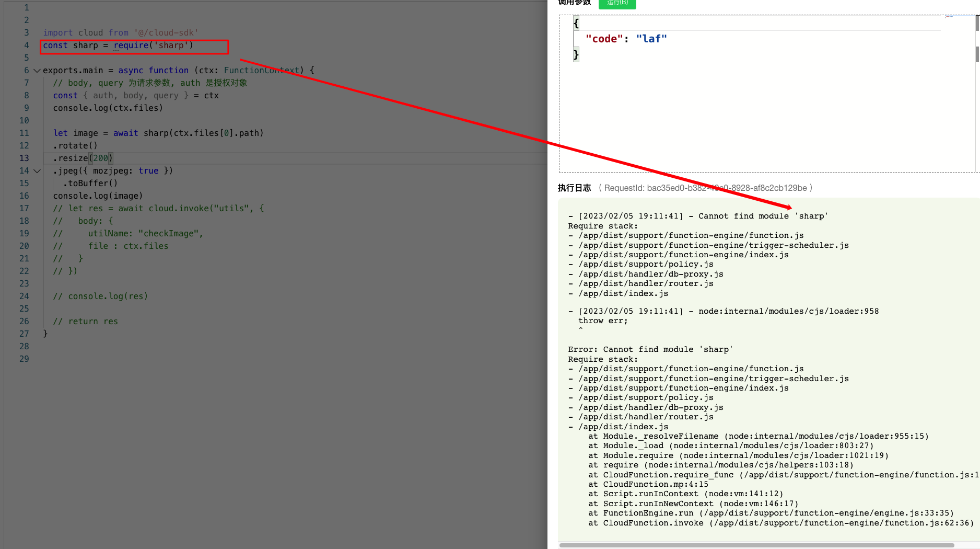Screen dimensions: 980x549
Task: Collapse the exports.main function using line 6 chevron
Action: click(x=37, y=70)
